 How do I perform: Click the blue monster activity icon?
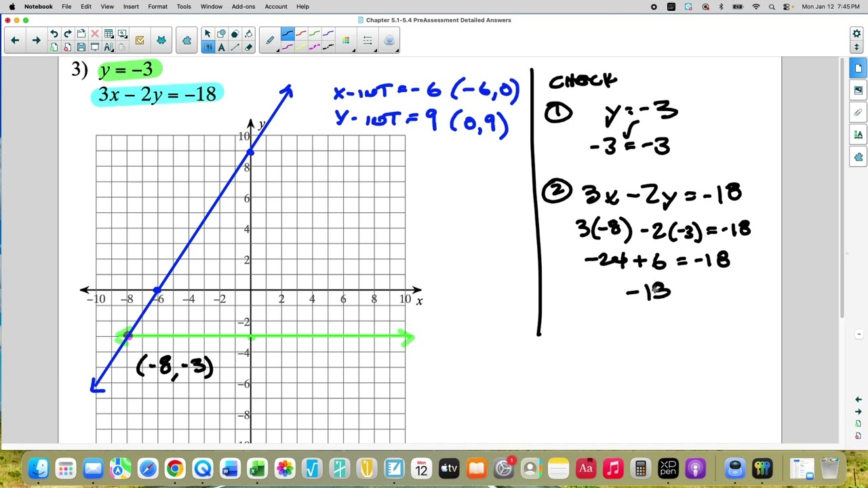pyautogui.click(x=161, y=41)
